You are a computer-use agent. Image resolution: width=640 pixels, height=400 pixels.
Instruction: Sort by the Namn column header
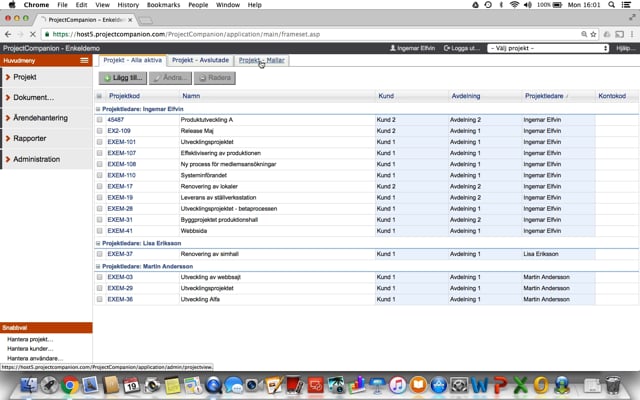(191, 96)
